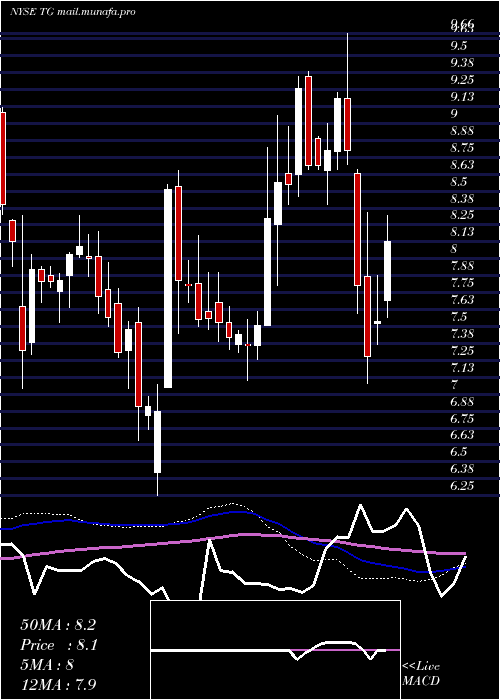
Task: Click the 9.13 price axis label
Action: pos(462,97)
